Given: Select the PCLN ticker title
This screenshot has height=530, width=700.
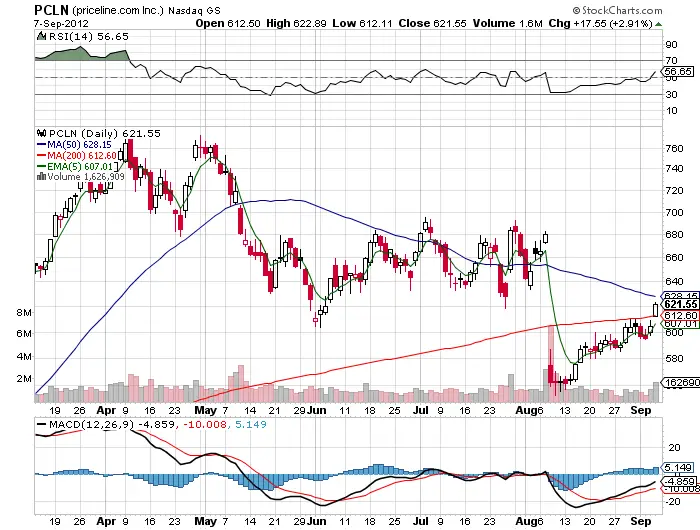Looking at the screenshot, I should pyautogui.click(x=51, y=9).
